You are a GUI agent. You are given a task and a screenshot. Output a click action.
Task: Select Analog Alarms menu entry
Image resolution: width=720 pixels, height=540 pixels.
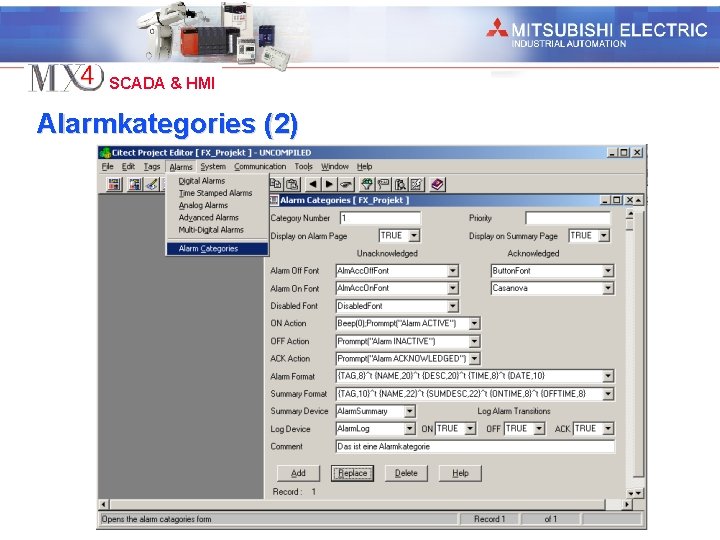pyautogui.click(x=217, y=205)
